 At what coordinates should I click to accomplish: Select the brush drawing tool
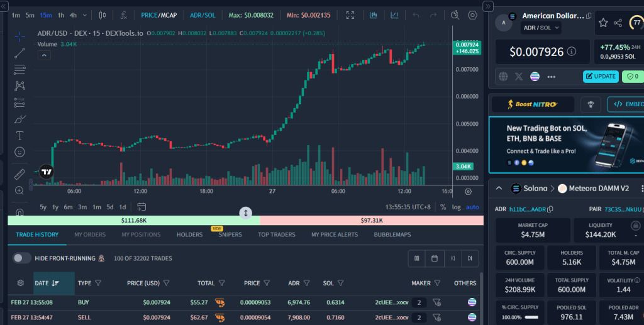click(x=19, y=119)
